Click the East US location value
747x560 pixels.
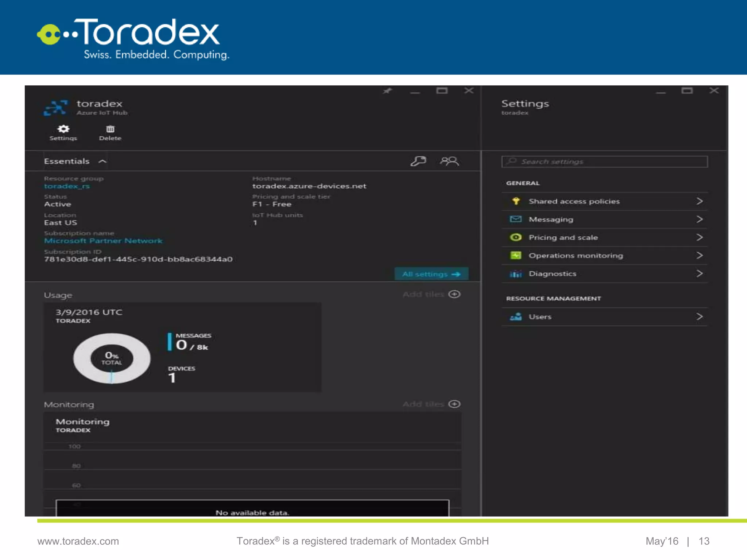click(61, 223)
